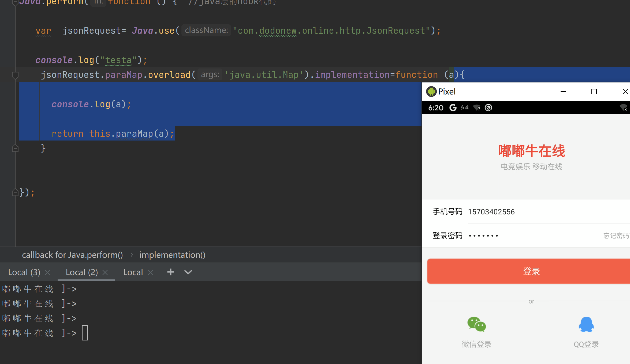The image size is (630, 364).
Task: Click the 'args:' parameter hint
Action: pyautogui.click(x=210, y=74)
